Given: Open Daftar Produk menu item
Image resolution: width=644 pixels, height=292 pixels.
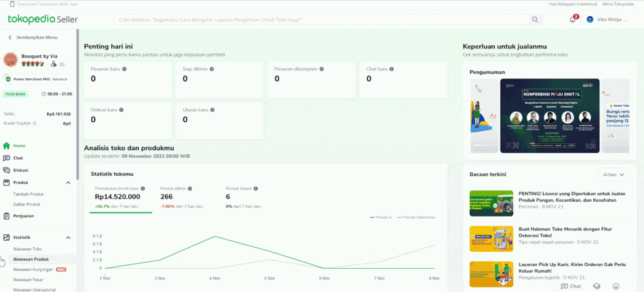Looking at the screenshot, I should (26, 204).
